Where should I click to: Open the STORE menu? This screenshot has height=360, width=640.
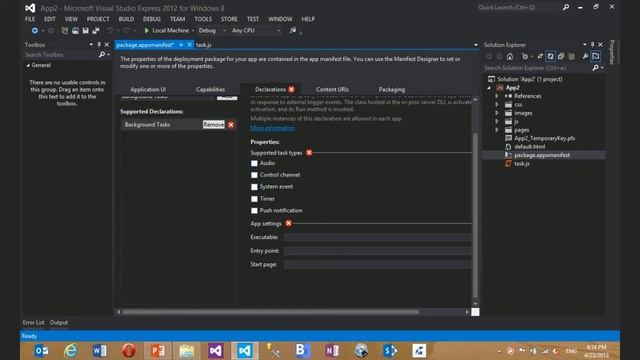coord(229,19)
